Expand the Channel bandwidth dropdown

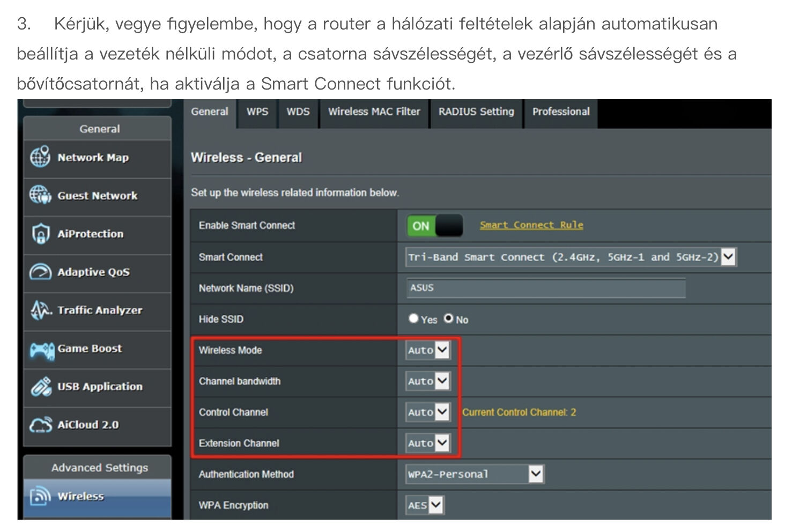428,381
